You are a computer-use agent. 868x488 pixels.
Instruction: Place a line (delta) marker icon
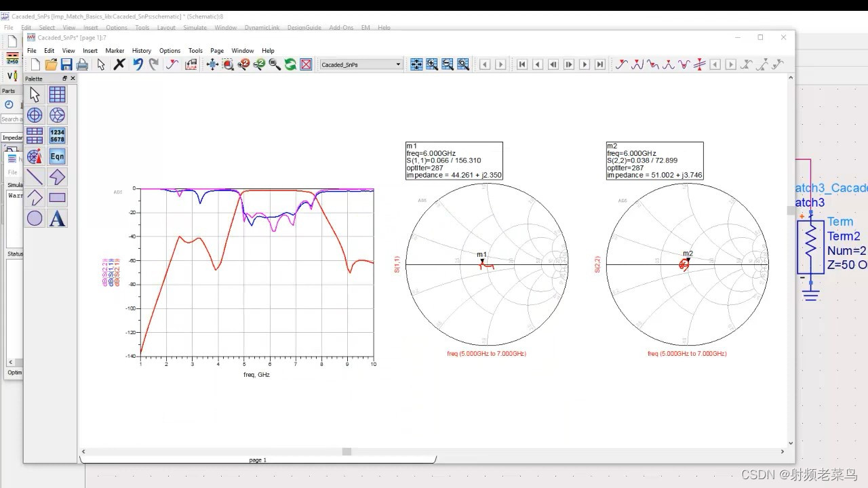pos(699,64)
